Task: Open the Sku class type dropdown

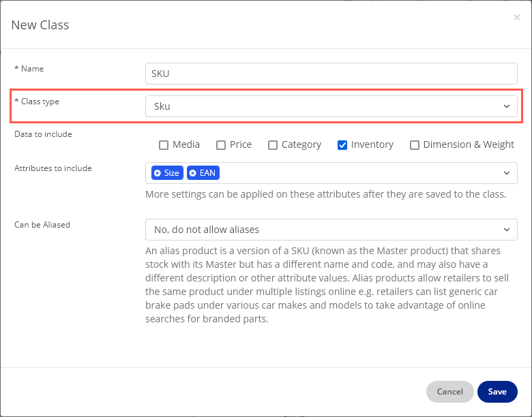Action: tap(331, 106)
